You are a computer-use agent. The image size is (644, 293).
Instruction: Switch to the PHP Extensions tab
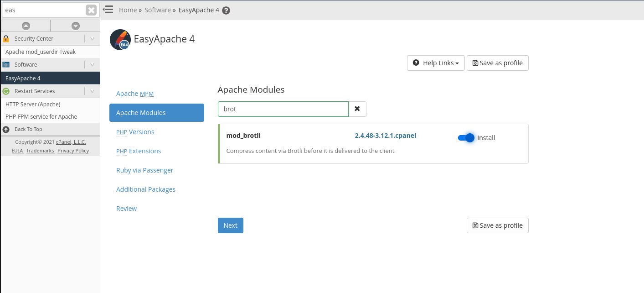[139, 151]
